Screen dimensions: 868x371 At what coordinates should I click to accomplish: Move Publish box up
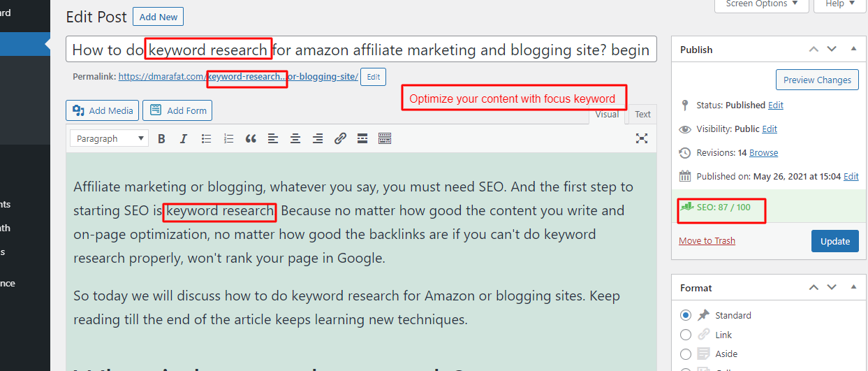(814, 49)
